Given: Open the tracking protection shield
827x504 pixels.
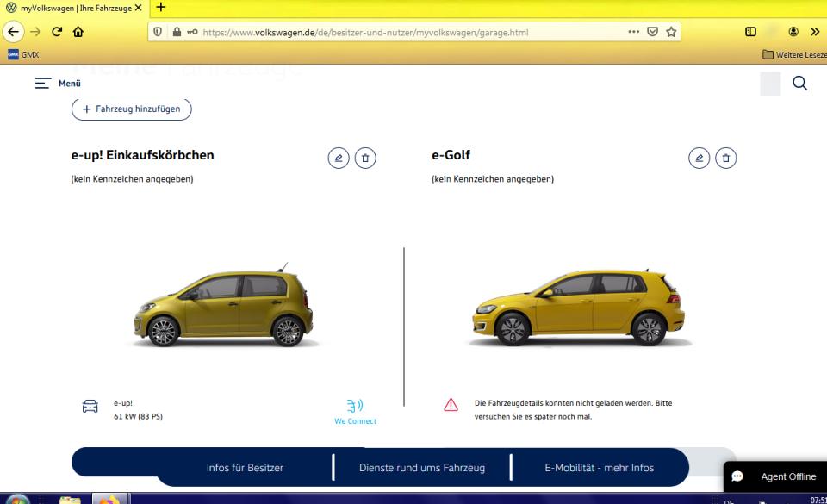Looking at the screenshot, I should click(x=157, y=32).
